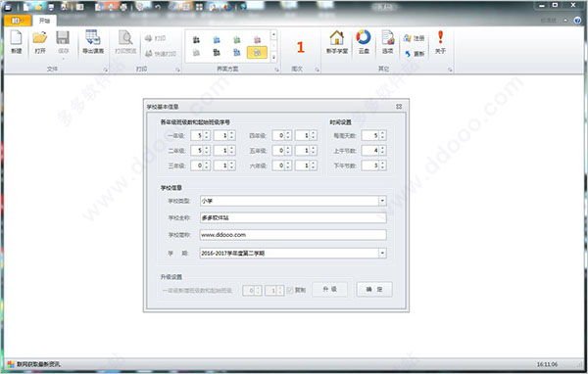Click the 注册 register icon
The width and height of the screenshot is (588, 374).
(x=414, y=38)
